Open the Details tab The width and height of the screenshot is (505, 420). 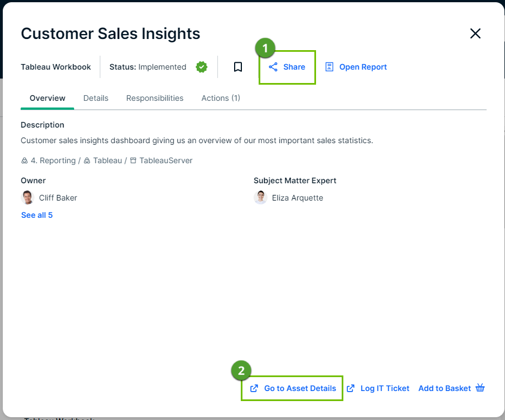[96, 98]
